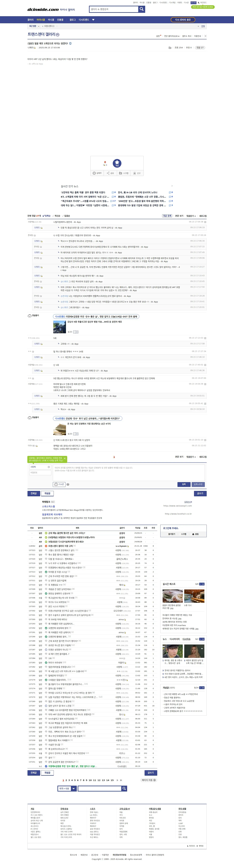
Task: Switch to upper 전체글 tab
Action: point(34,493)
